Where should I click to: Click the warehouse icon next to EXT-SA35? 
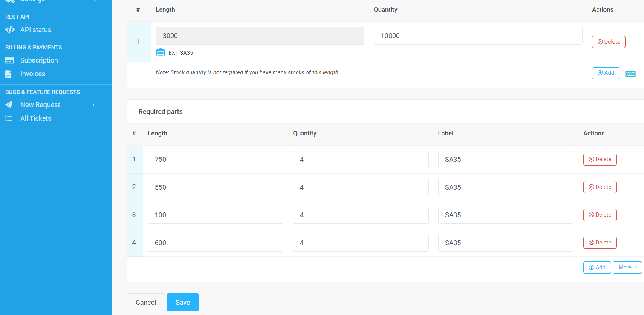coord(161,52)
